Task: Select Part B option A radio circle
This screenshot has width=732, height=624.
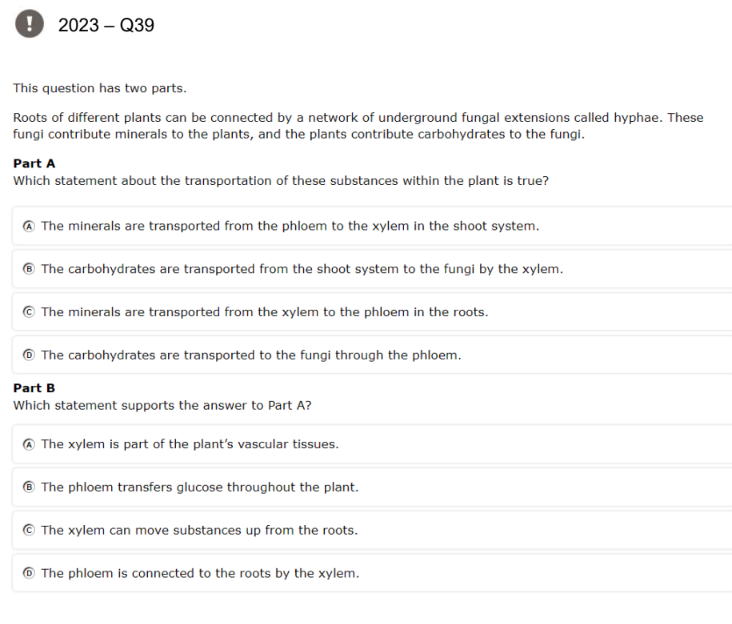Action: 29,444
